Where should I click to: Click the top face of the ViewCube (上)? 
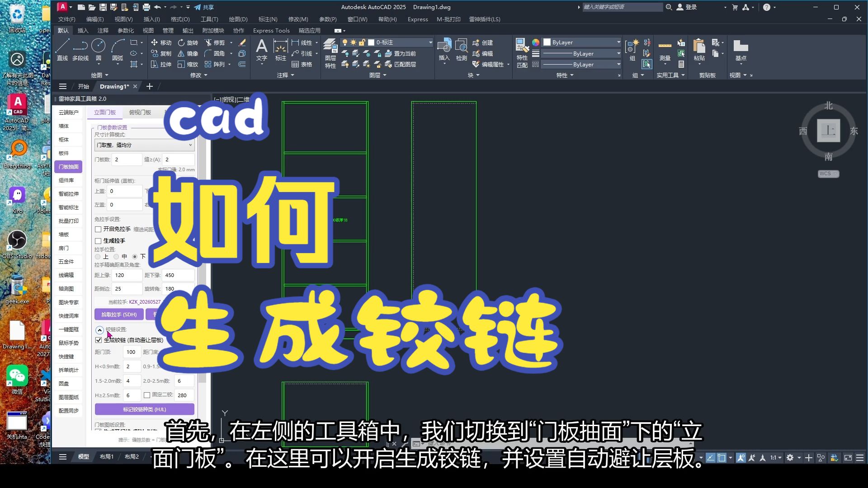click(x=829, y=131)
